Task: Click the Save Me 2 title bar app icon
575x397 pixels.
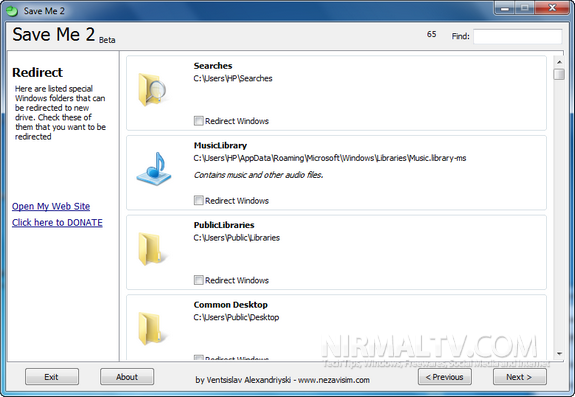Action: point(12,11)
